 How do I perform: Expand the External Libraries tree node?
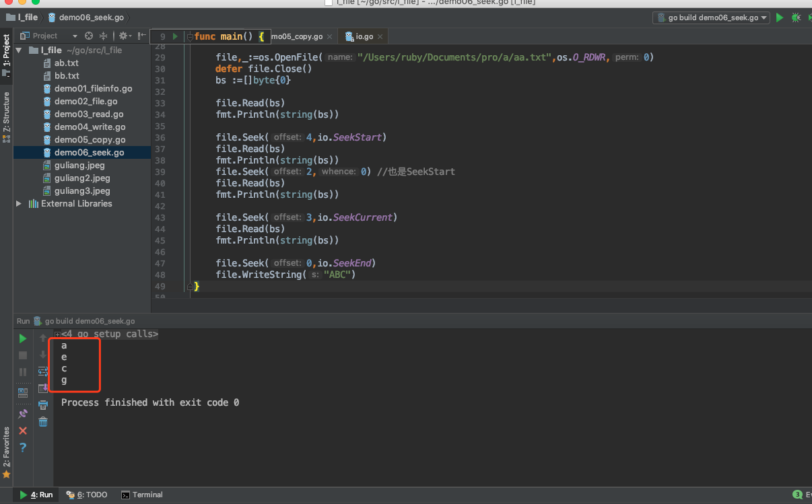(x=19, y=204)
